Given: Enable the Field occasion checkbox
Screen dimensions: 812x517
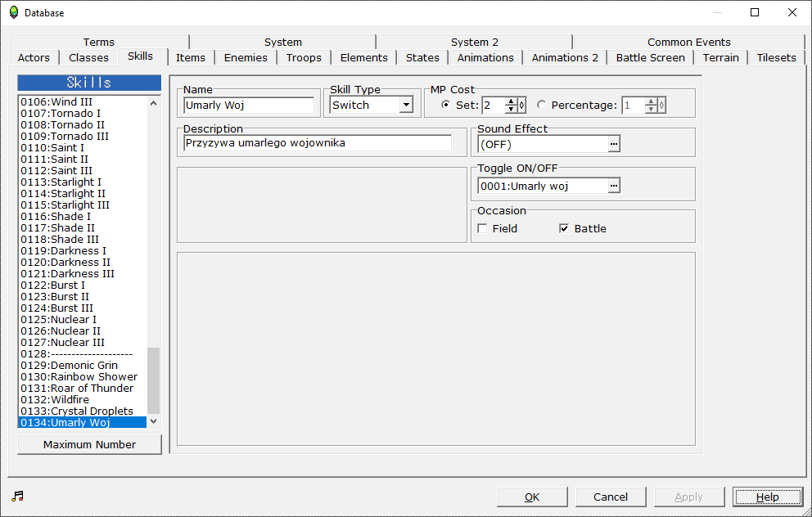Looking at the screenshot, I should (482, 228).
